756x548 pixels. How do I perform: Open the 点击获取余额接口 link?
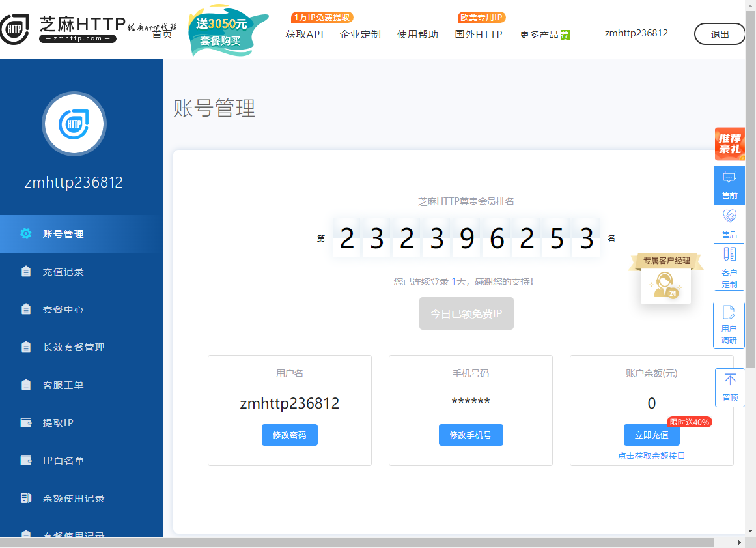tap(651, 456)
